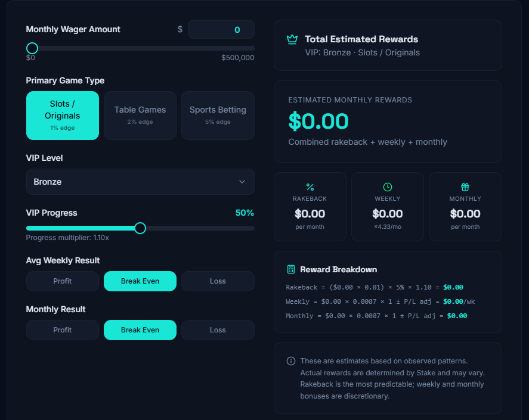Set Avg Weekly Result to Break Even
Image resolution: width=529 pixels, height=420 pixels.
point(140,281)
